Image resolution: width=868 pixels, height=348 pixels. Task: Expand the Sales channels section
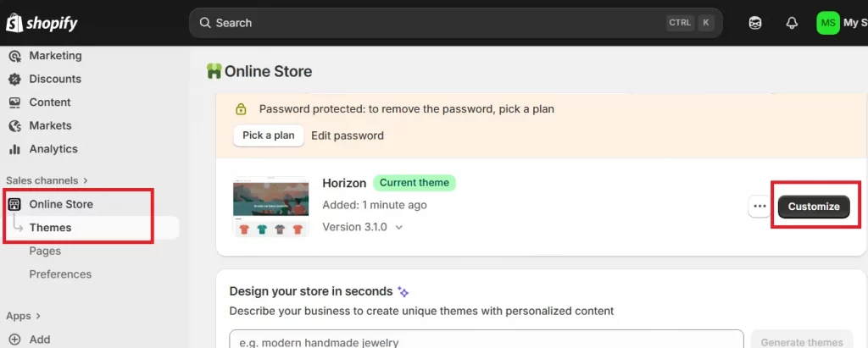[x=47, y=180]
